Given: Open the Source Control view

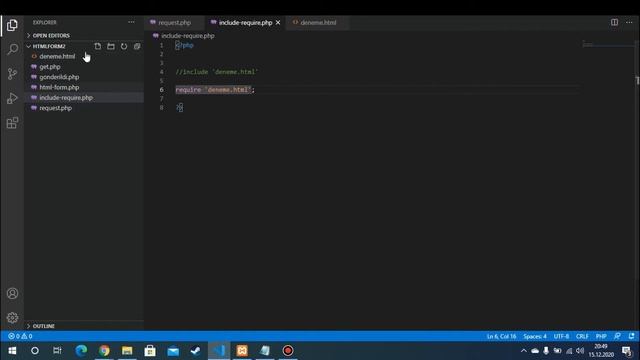Looking at the screenshot, I should pyautogui.click(x=12, y=74).
